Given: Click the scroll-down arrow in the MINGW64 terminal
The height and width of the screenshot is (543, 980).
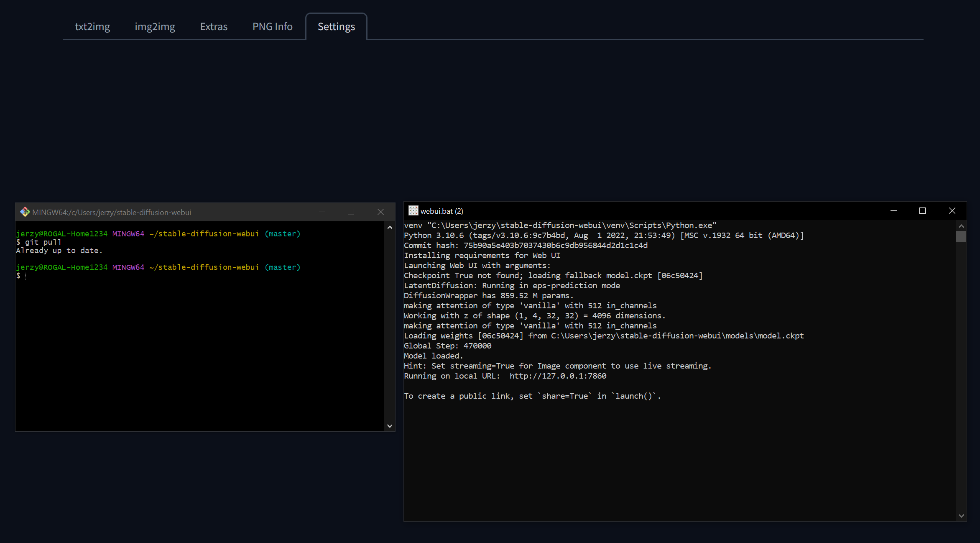Looking at the screenshot, I should (x=389, y=425).
